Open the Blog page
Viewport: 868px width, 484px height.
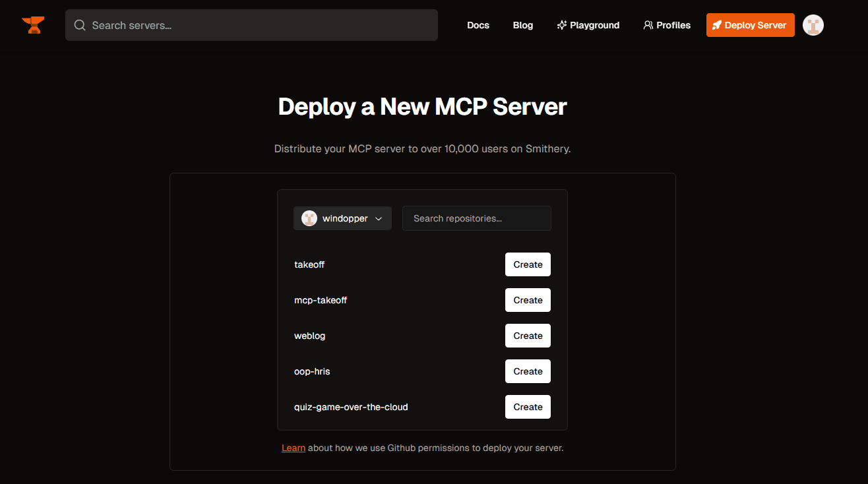pos(523,25)
